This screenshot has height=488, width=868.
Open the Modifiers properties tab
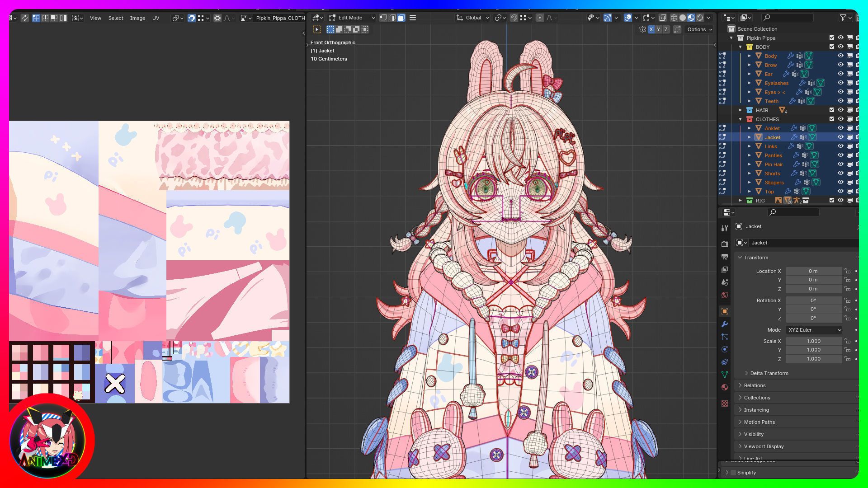[x=725, y=324]
